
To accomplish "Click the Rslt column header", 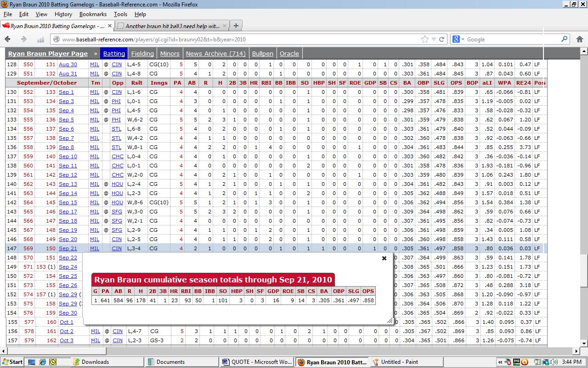I will (x=136, y=83).
